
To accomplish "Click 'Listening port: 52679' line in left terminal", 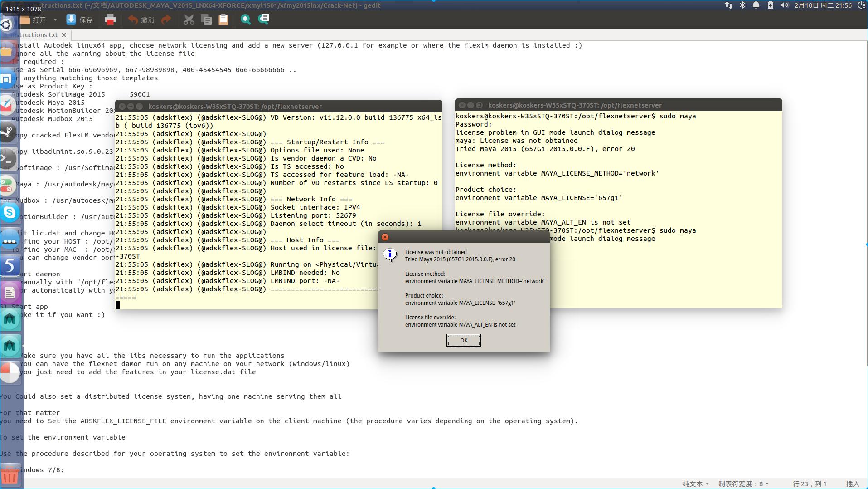I will [313, 215].
